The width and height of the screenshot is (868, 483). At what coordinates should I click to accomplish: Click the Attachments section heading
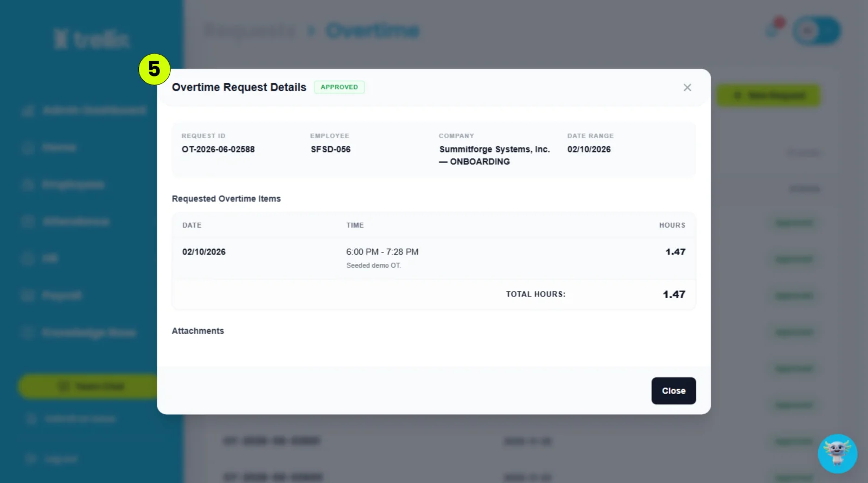pos(197,331)
